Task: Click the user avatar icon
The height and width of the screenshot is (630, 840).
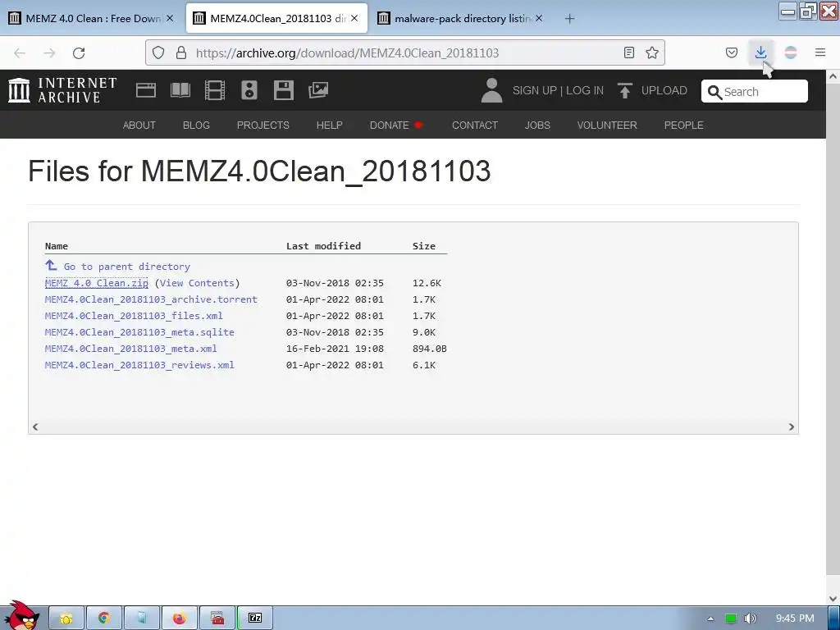Action: pos(491,90)
